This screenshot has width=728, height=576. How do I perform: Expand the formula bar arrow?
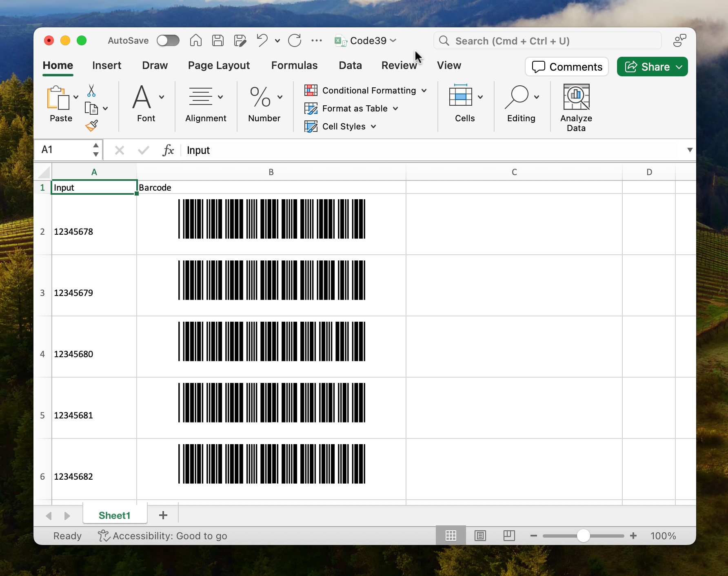click(x=690, y=150)
